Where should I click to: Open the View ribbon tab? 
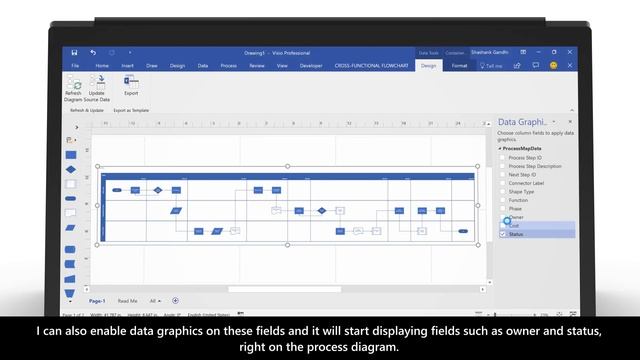coord(282,66)
